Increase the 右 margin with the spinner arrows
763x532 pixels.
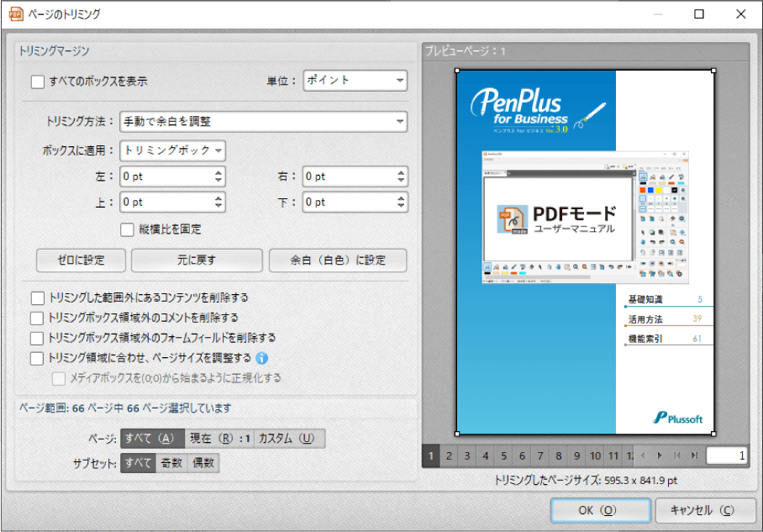(x=401, y=172)
